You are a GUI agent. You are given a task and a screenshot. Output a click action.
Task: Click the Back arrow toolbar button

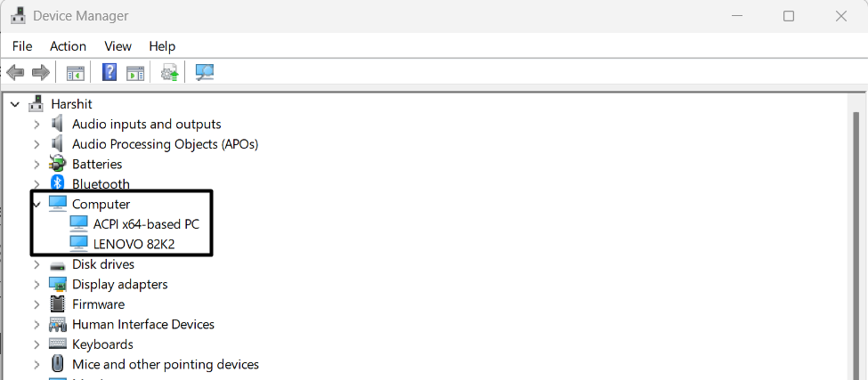click(15, 73)
